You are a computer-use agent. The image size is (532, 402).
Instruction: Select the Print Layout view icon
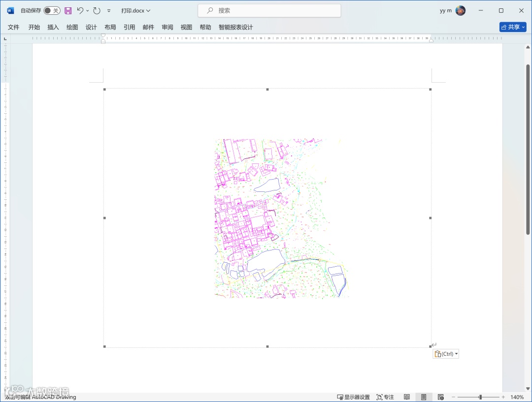(x=423, y=397)
